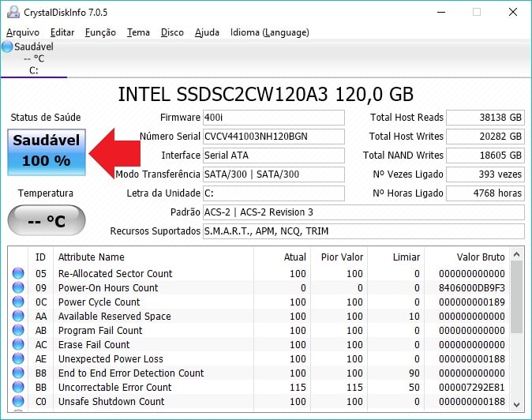The image size is (532, 420).
Task: Select the End to End Error Detection Count row
Action: click(259, 373)
